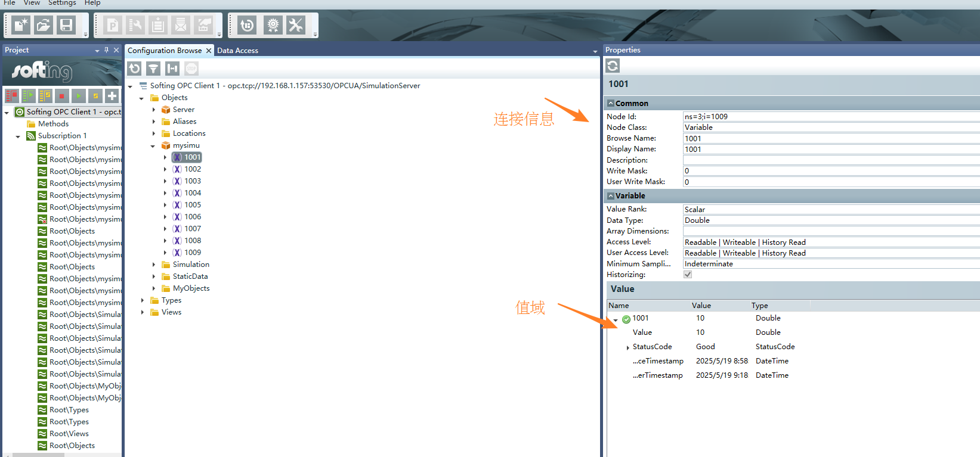This screenshot has width=980, height=457.
Task: Close the Configuration Browse tab
Action: [209, 51]
